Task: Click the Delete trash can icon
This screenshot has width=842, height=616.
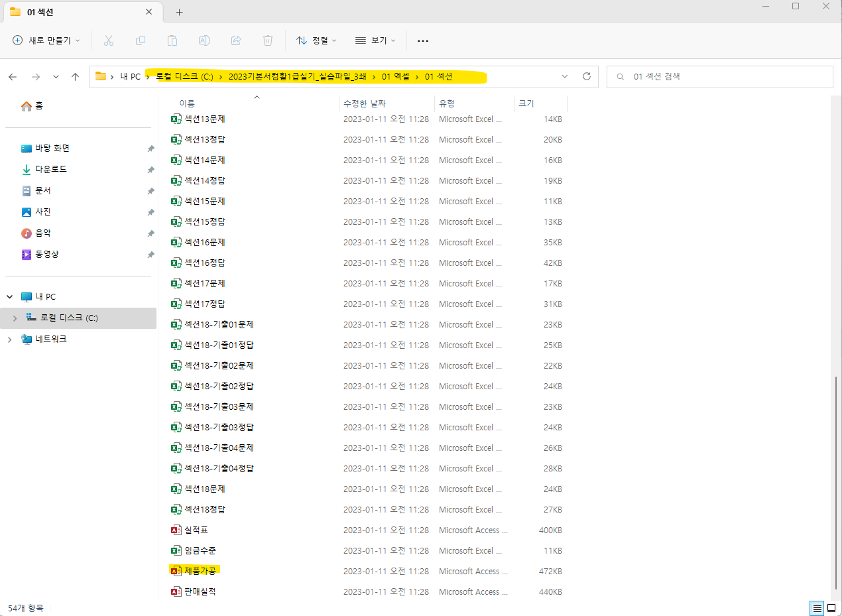Action: click(268, 40)
